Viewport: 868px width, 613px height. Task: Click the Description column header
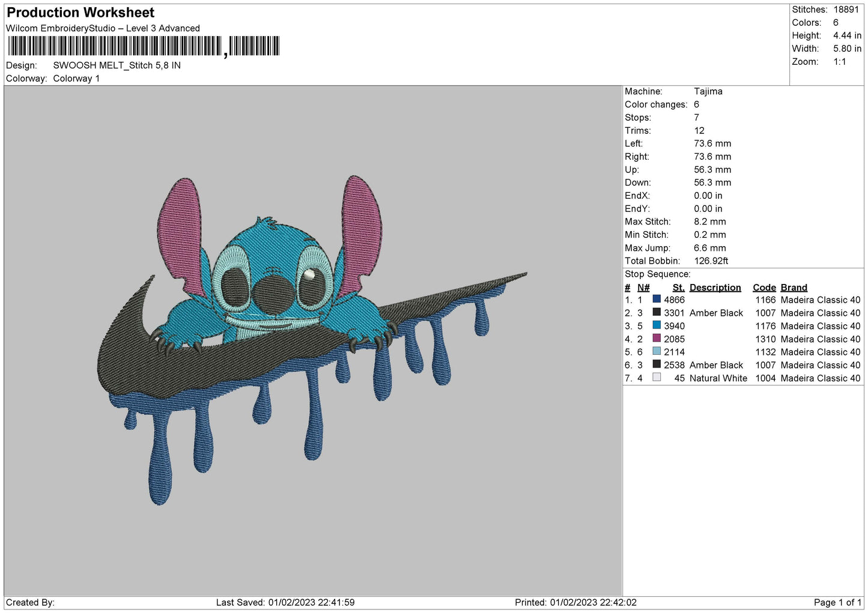click(715, 288)
